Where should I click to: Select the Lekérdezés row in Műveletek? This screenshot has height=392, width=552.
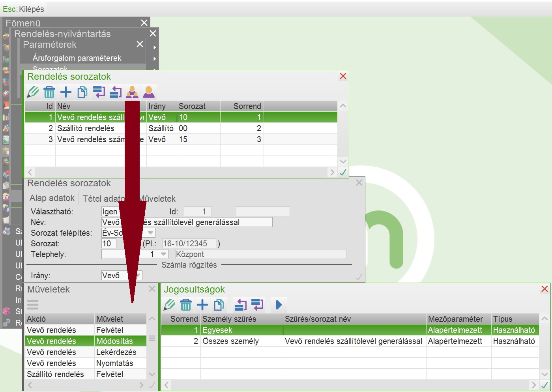click(x=86, y=352)
